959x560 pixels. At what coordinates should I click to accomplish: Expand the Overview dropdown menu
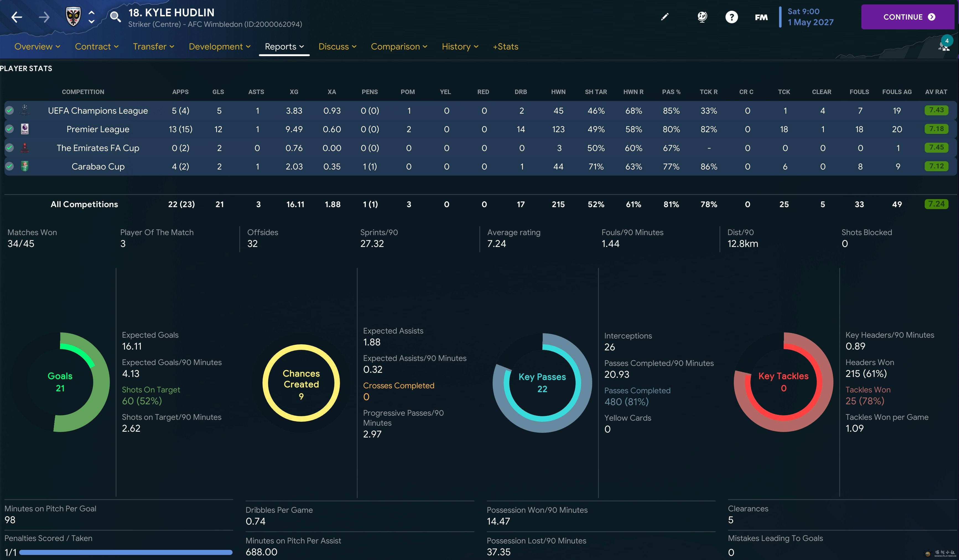(x=37, y=46)
